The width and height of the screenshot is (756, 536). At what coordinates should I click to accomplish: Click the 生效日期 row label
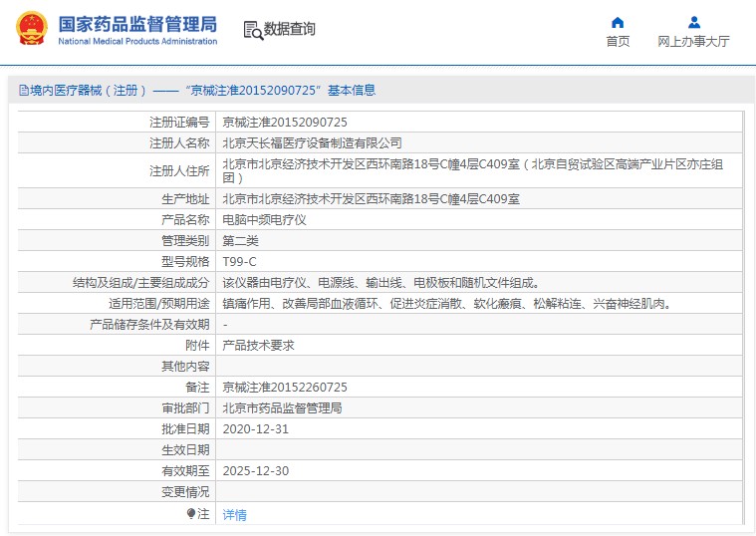(185, 450)
